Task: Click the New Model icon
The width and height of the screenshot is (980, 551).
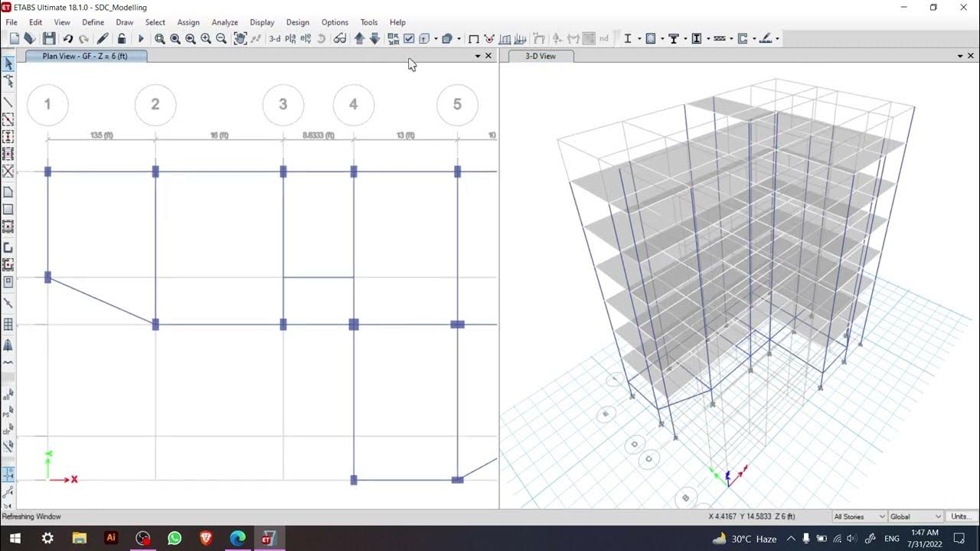Action: tap(14, 38)
